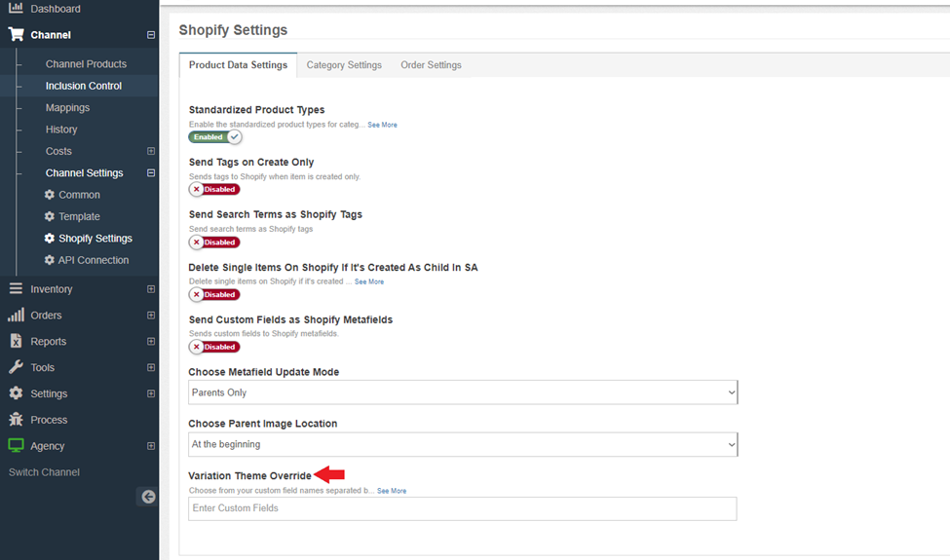
Task: Click the Agency monitor icon
Action: (16, 446)
